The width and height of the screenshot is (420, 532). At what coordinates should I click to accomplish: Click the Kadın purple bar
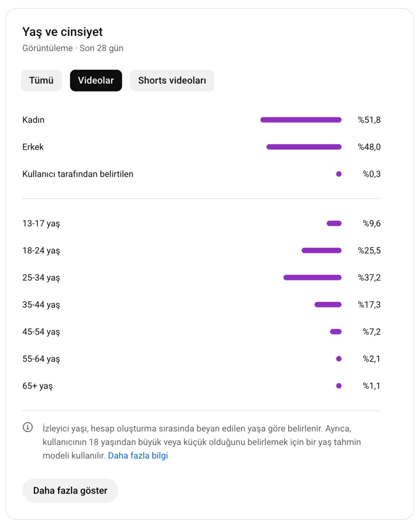(x=301, y=120)
